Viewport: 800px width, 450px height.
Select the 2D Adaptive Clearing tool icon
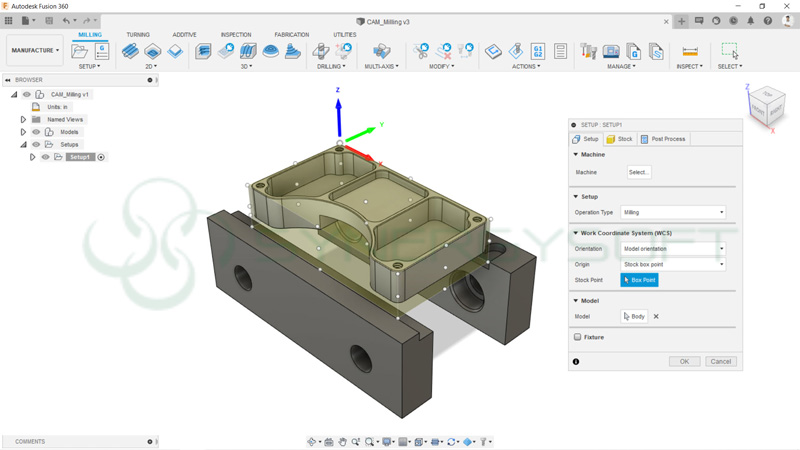tap(131, 51)
